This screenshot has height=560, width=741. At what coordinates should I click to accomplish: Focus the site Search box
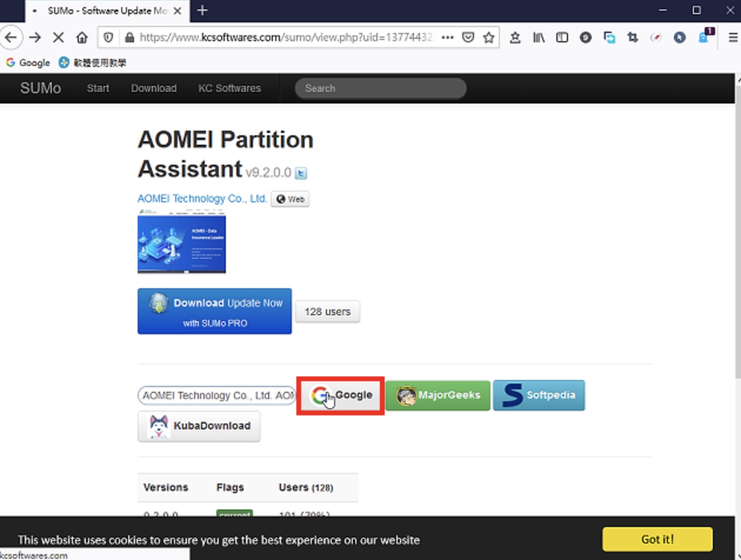point(380,88)
